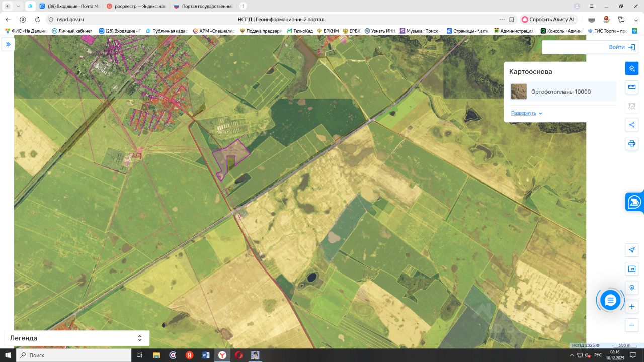Switch РУС keyboard language indicator
Screen dimensions: 644x362
tap(598, 355)
